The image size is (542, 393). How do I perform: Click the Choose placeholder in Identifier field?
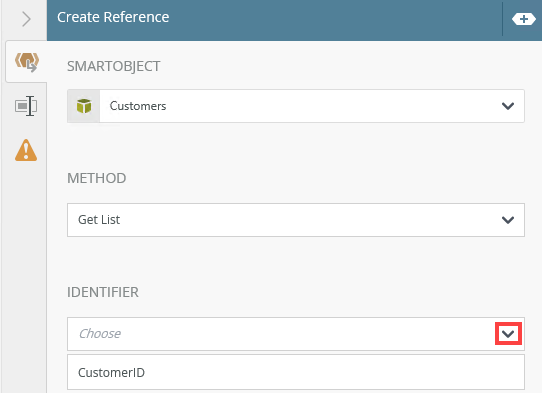coord(100,334)
